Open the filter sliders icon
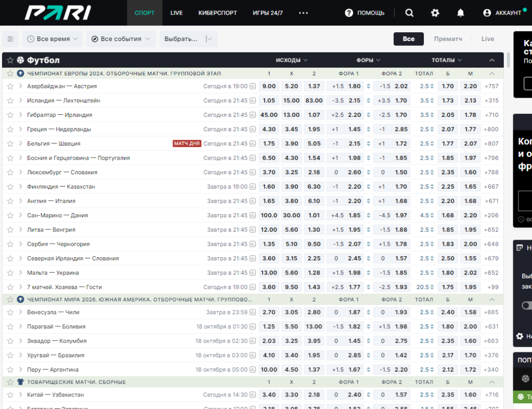 click(x=10, y=39)
